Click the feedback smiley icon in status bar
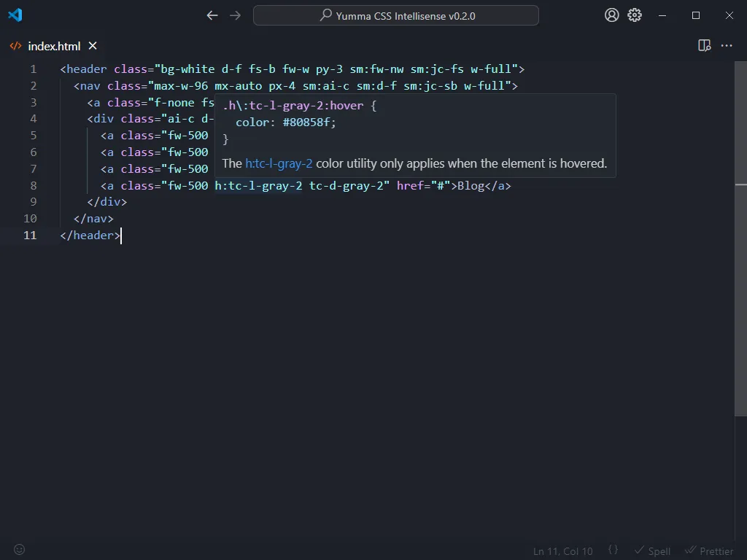 click(19, 550)
